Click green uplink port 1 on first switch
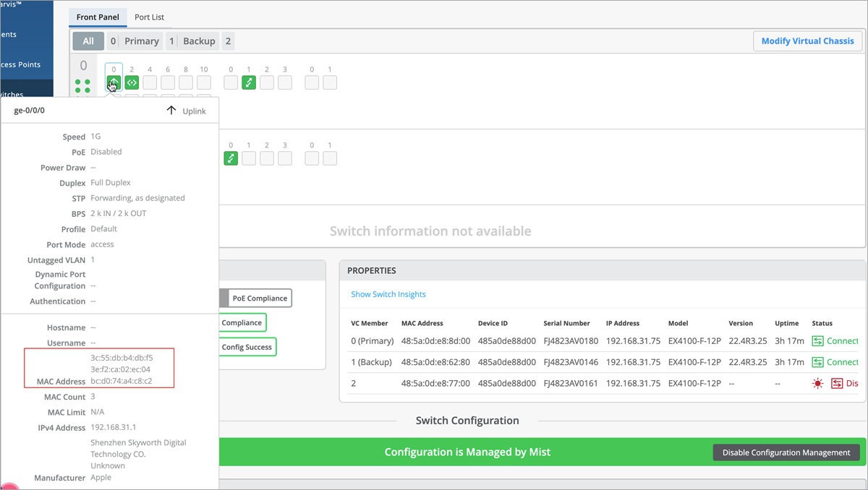This screenshot has width=868, height=490. (x=249, y=82)
